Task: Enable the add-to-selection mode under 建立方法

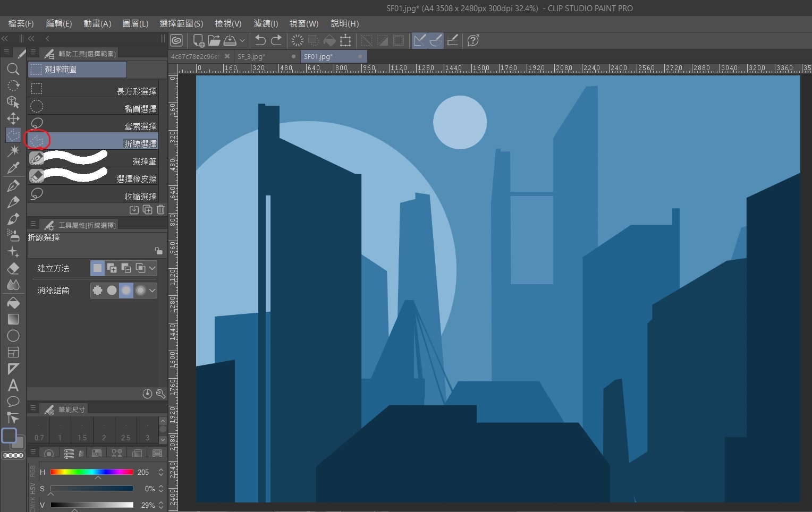Action: tap(112, 268)
